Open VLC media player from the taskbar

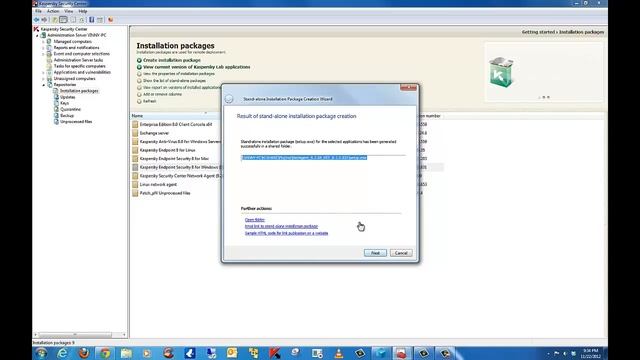[x=338, y=353]
